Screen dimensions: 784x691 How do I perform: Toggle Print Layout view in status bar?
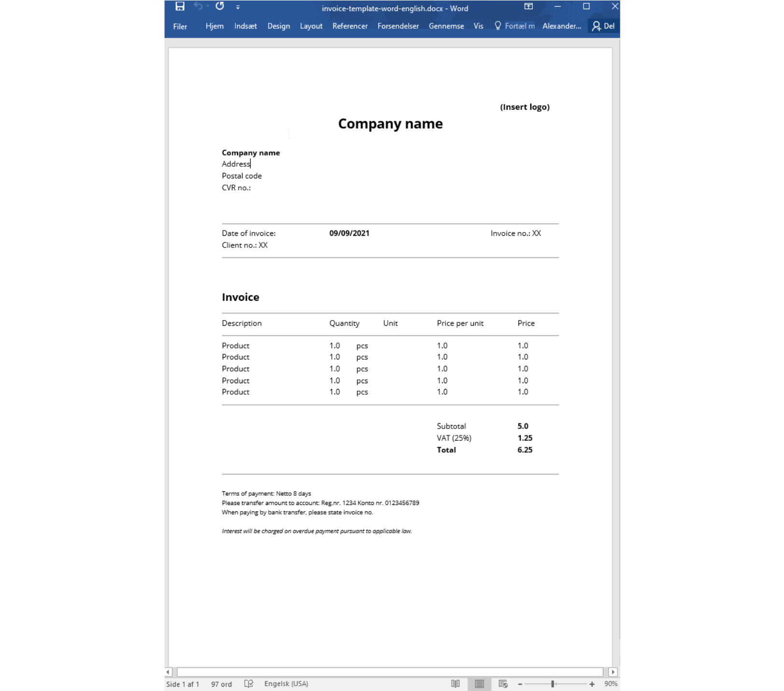tap(479, 684)
